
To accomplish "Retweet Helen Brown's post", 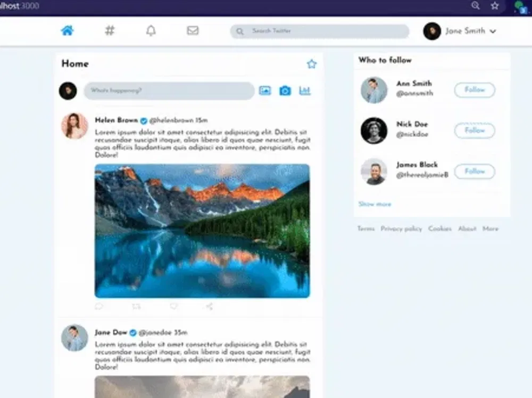I will 136,307.
